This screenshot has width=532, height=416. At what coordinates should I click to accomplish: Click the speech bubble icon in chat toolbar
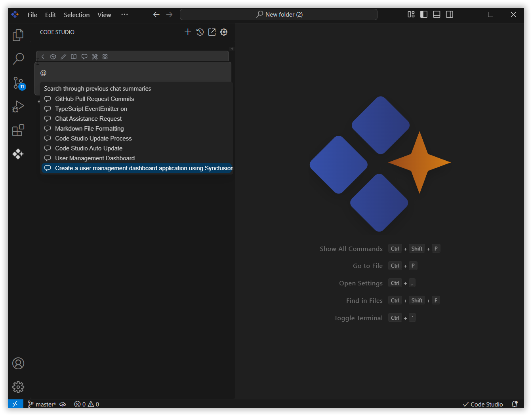point(84,57)
